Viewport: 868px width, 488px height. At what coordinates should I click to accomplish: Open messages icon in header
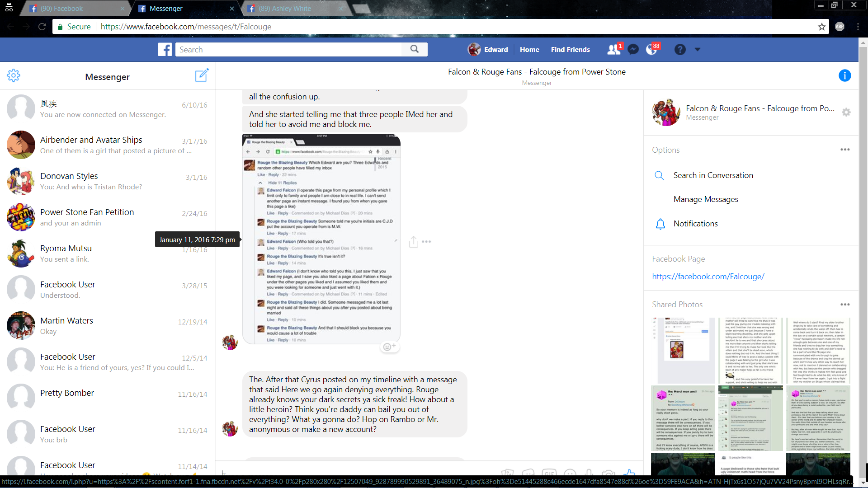(633, 49)
